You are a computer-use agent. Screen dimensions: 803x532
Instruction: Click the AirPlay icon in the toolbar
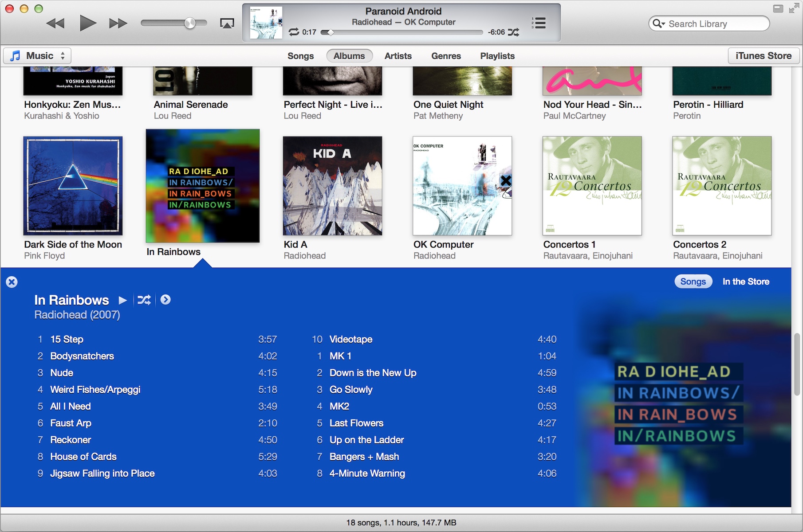[226, 23]
